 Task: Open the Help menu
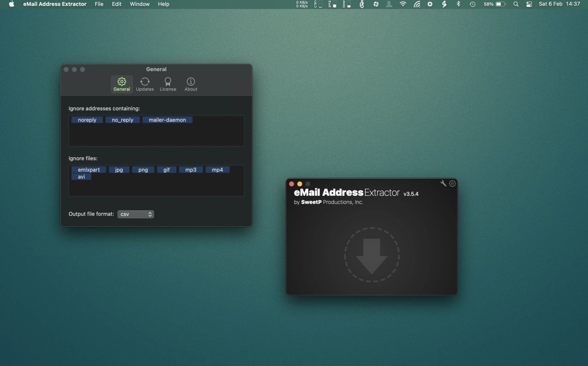164,4
